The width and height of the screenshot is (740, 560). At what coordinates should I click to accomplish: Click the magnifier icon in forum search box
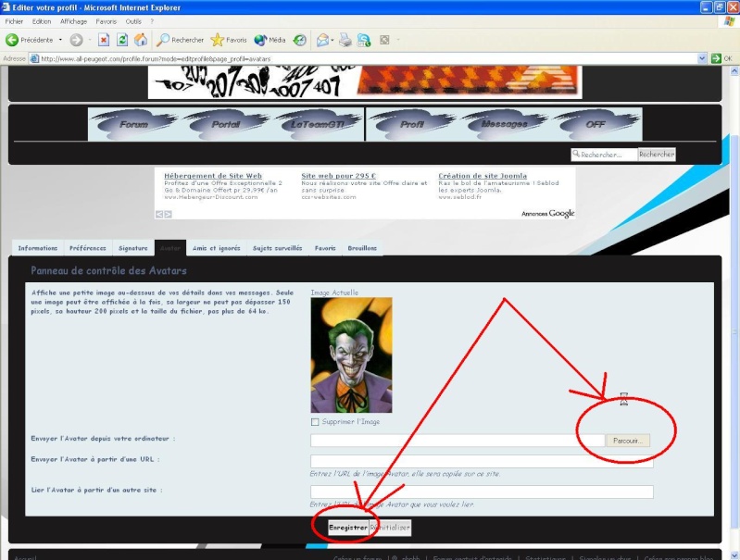(x=576, y=154)
